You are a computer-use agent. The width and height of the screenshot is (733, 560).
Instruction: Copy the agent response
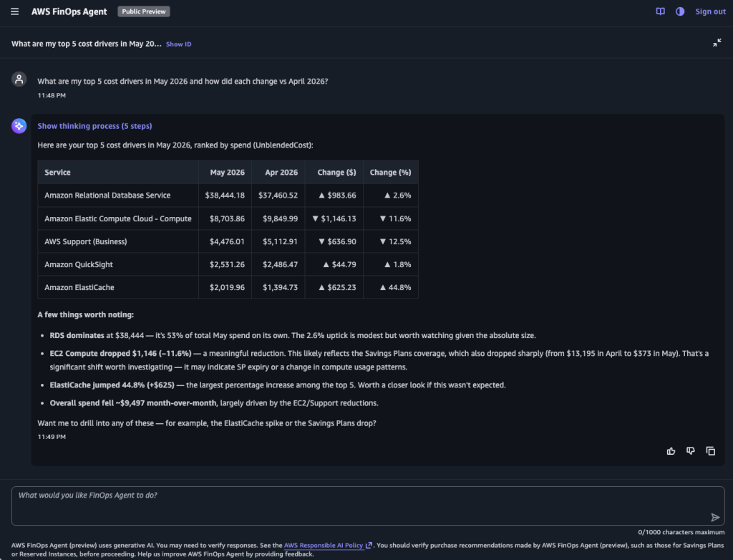point(711,451)
